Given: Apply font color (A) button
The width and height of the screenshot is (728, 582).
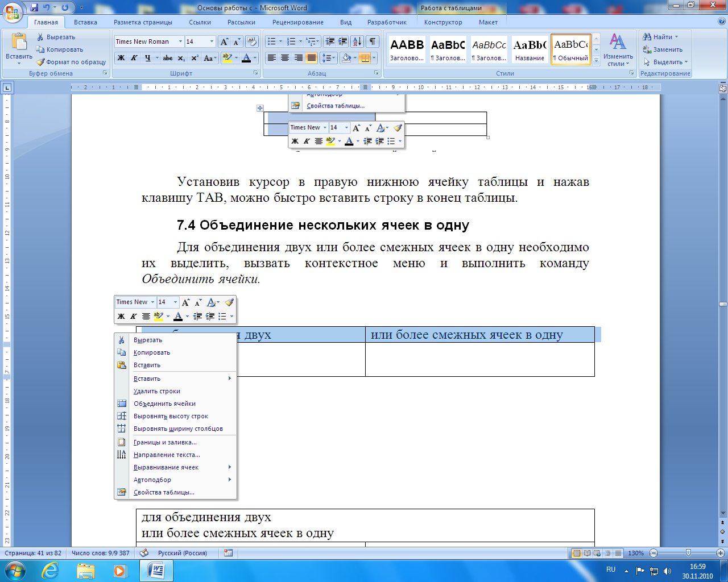Looking at the screenshot, I should coord(246,58).
